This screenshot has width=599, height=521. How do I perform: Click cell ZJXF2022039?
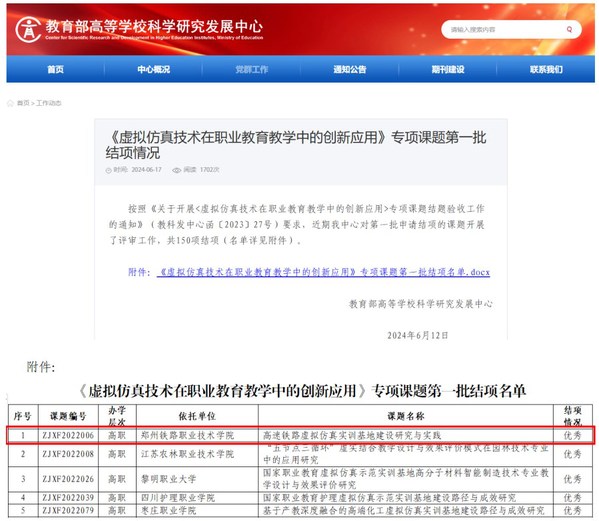[68, 498]
